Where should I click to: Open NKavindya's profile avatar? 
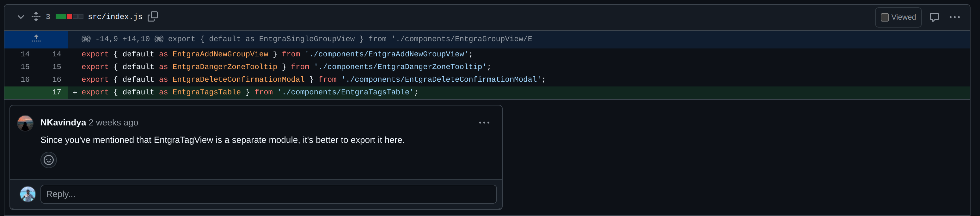click(26, 124)
